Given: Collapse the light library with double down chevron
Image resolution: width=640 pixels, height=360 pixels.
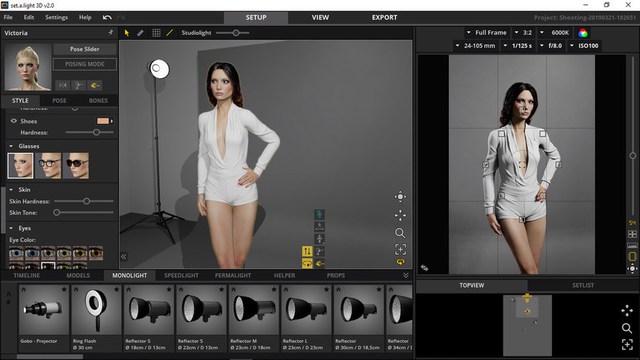Looking at the screenshot, I should [x=406, y=276].
